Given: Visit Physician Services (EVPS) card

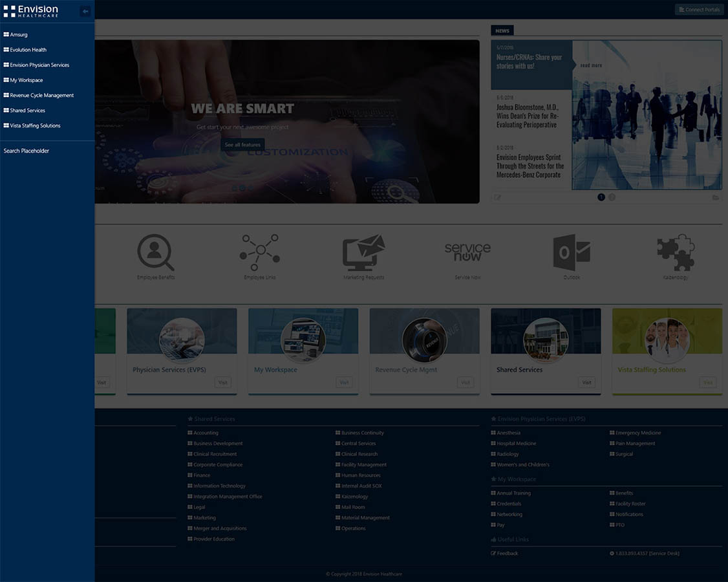Looking at the screenshot, I should [223, 382].
